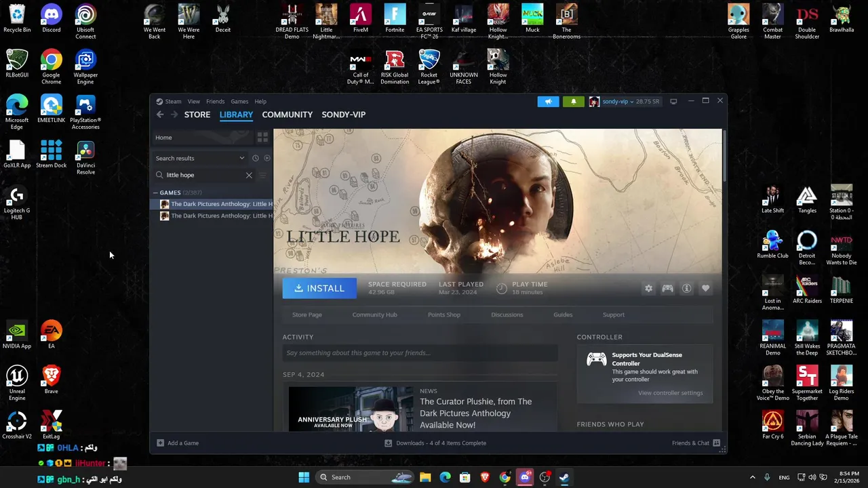Select Fortnite desktop icon
The height and width of the screenshot is (488, 868).
[395, 19]
